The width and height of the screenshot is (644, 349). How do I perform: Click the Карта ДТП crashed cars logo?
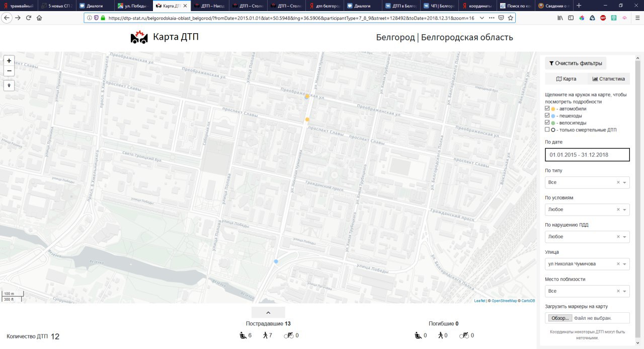click(x=139, y=37)
